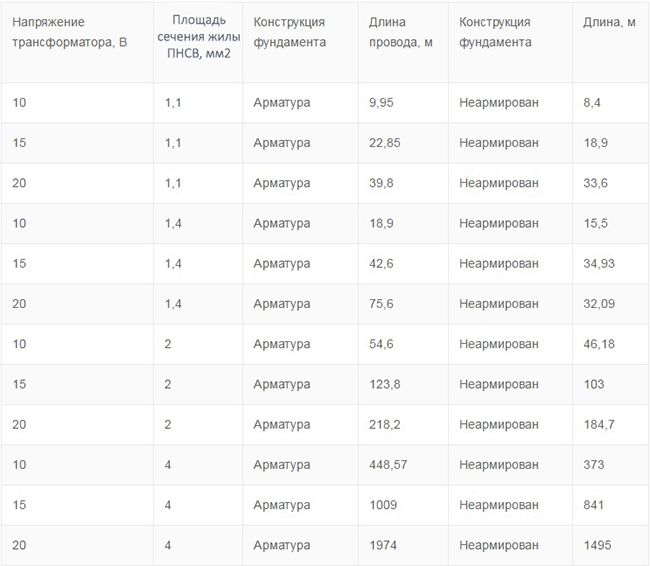
Task: Click the length value 33,6
Action: click(595, 183)
